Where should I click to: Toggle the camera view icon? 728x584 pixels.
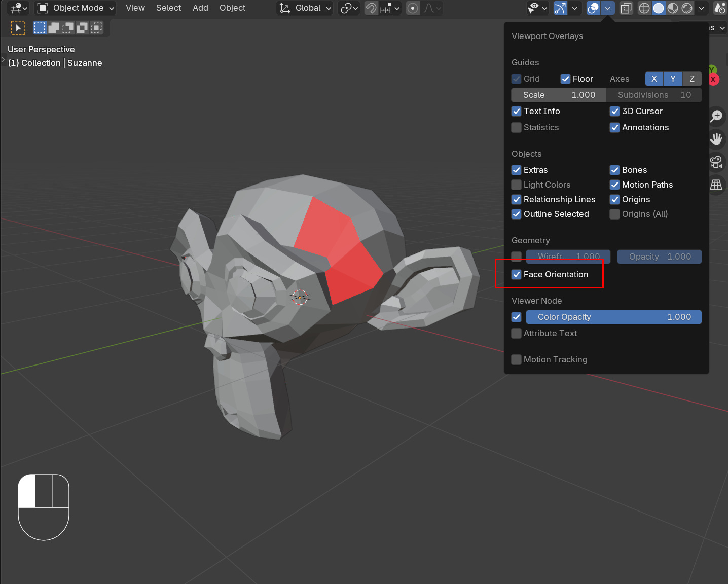tap(716, 162)
